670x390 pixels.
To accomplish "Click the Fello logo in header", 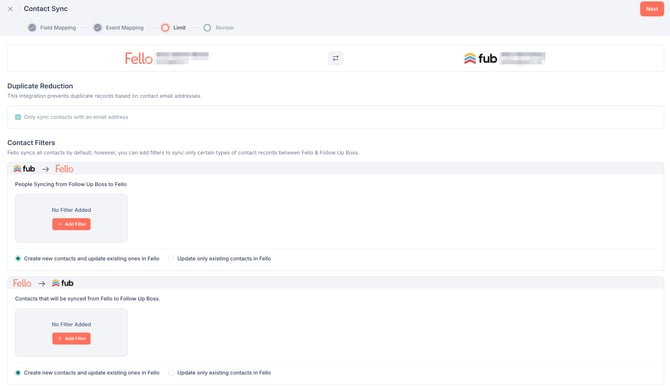I will 138,59.
